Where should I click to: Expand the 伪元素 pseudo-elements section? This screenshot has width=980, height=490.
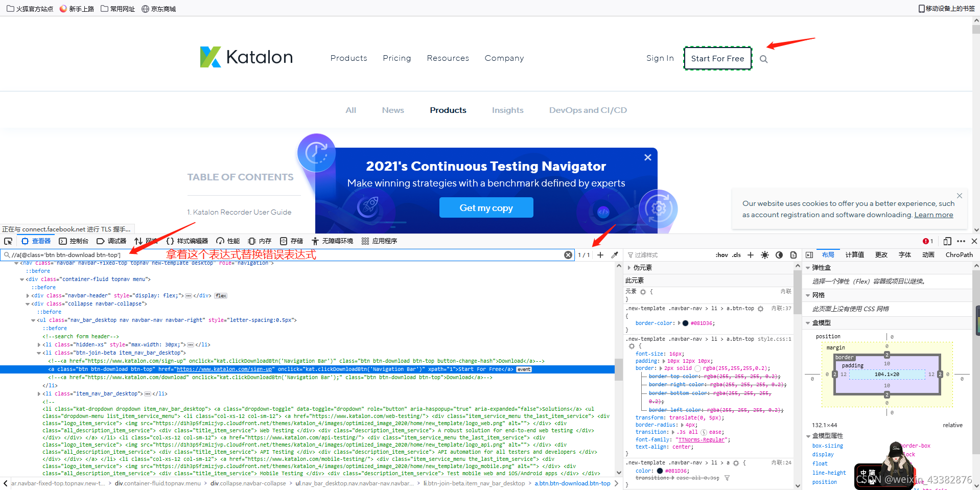point(629,268)
